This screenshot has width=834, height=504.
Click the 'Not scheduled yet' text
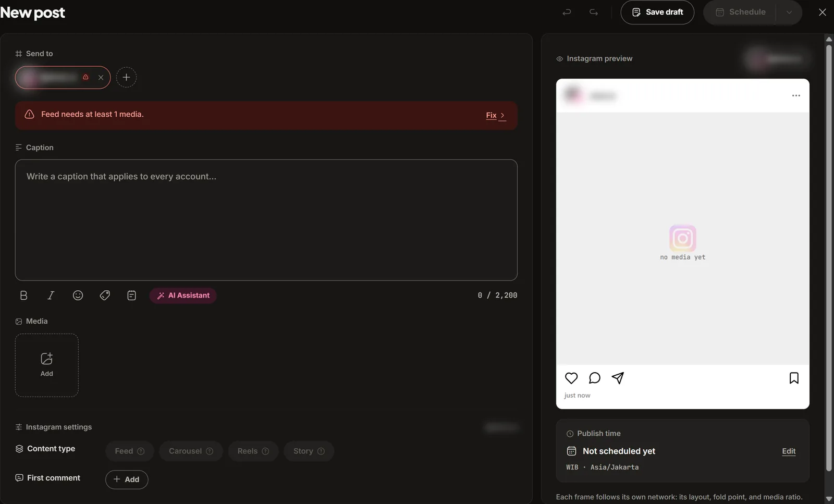click(x=619, y=451)
